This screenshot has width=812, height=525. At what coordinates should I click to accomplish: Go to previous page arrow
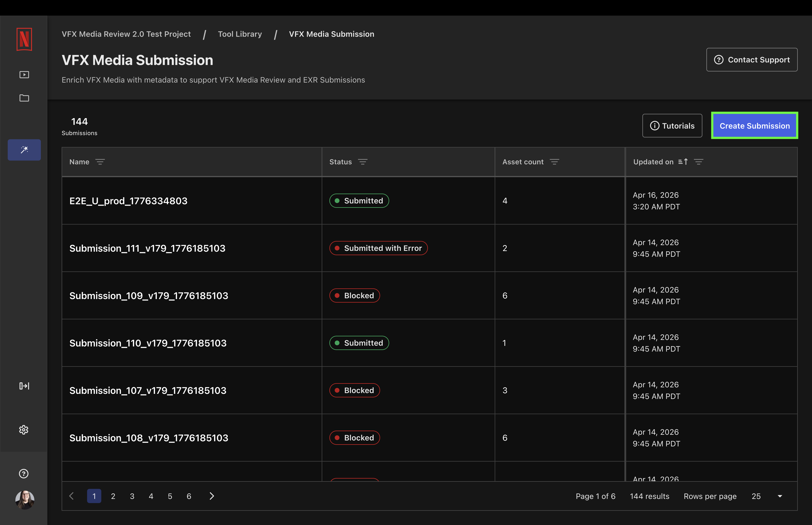coord(71,496)
